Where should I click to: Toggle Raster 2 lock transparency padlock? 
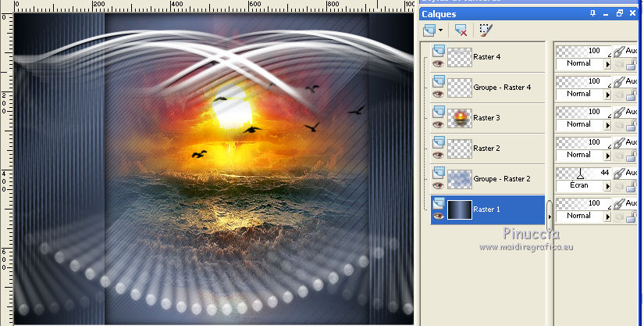coord(632,156)
